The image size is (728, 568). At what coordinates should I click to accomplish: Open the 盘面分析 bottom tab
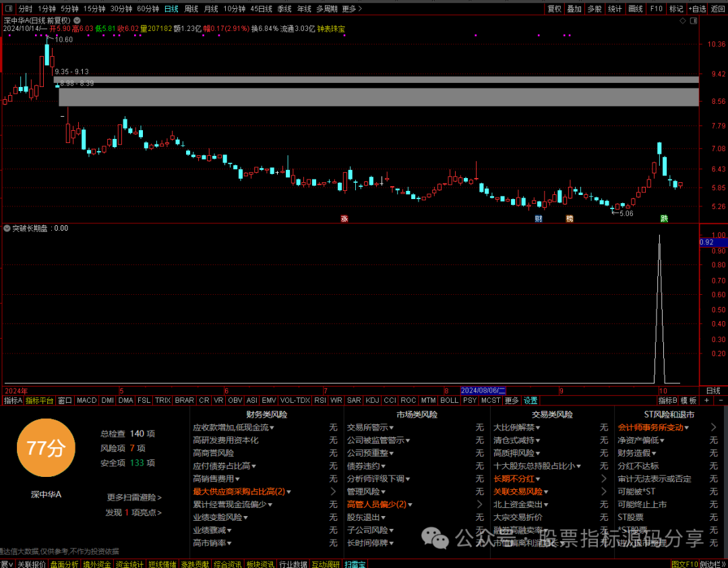(65, 564)
